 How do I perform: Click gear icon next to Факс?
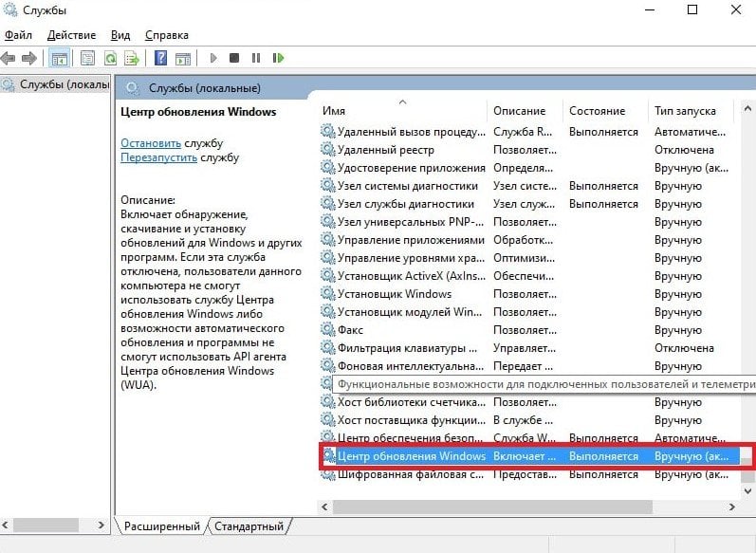[x=328, y=330]
